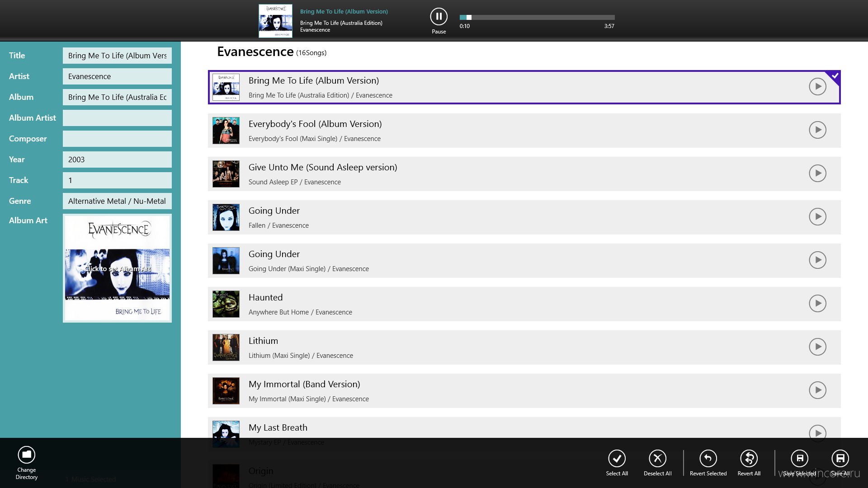Select Going Under row from Fallen
This screenshot has width=868, height=488.
[524, 217]
